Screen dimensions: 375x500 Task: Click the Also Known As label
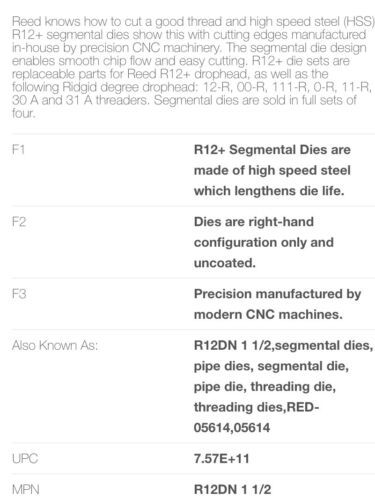point(55,346)
